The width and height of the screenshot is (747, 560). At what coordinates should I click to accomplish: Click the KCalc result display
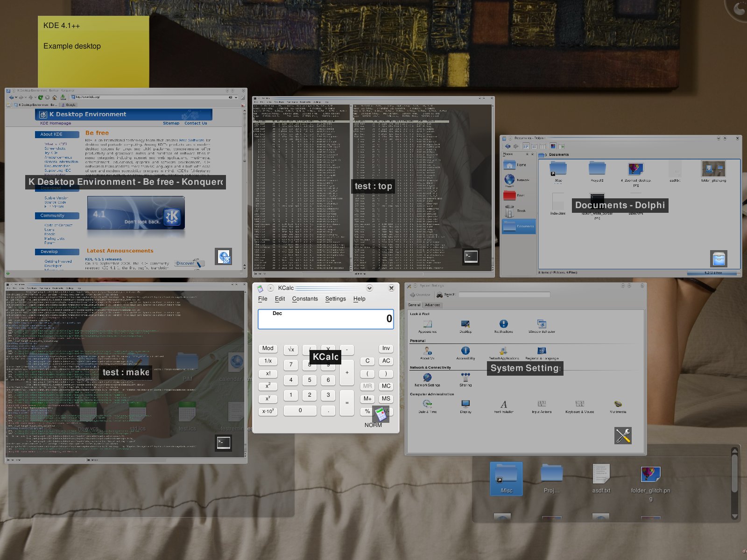coord(325,319)
